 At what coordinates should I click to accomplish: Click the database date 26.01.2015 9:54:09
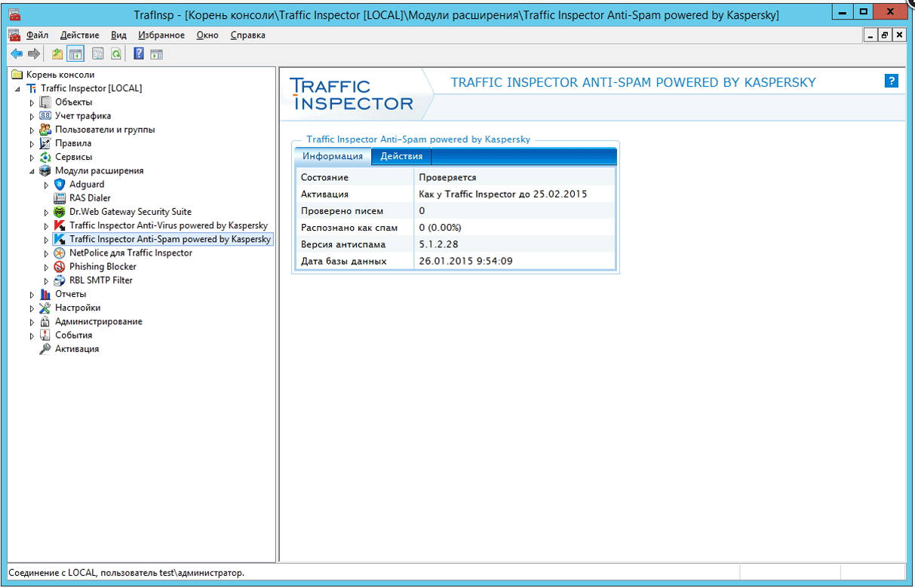pyautogui.click(x=465, y=261)
